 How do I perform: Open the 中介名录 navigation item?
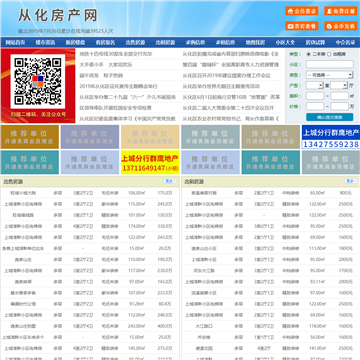[345, 42]
